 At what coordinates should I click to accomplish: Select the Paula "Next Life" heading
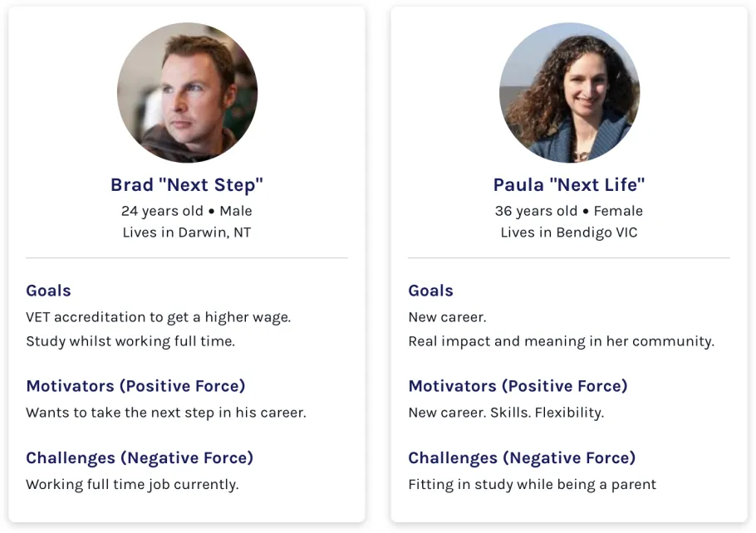coord(569,185)
